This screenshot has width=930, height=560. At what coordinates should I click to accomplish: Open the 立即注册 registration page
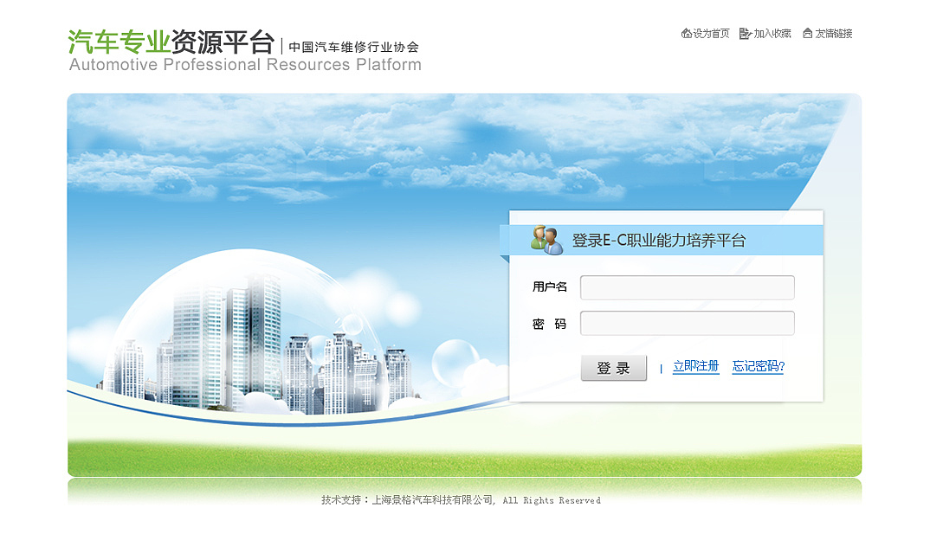pyautogui.click(x=696, y=366)
